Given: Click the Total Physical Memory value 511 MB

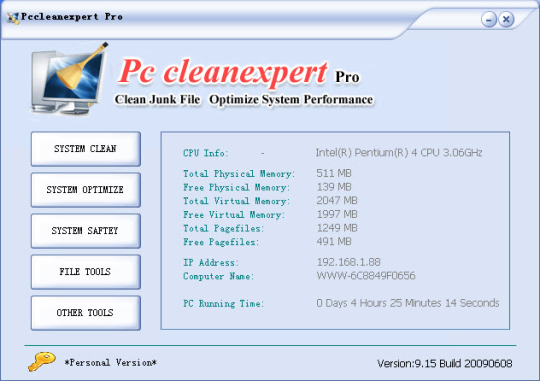Looking at the screenshot, I should point(334,173).
